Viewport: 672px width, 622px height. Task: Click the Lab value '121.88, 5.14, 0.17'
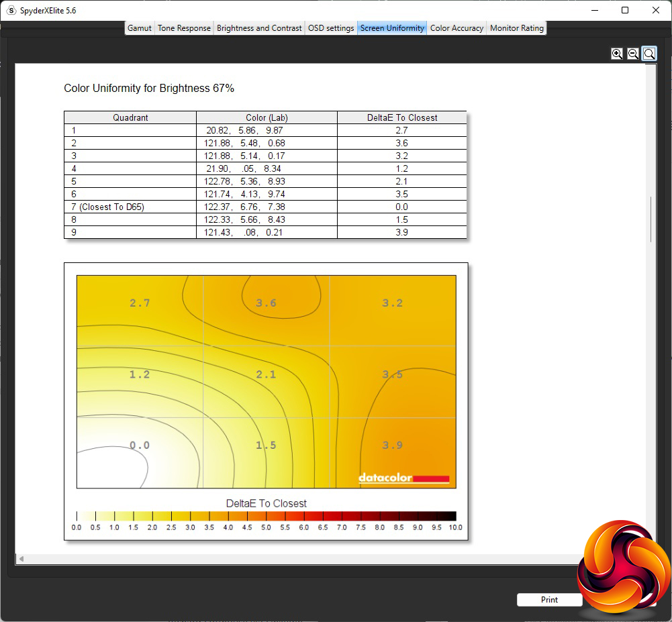tap(244, 156)
